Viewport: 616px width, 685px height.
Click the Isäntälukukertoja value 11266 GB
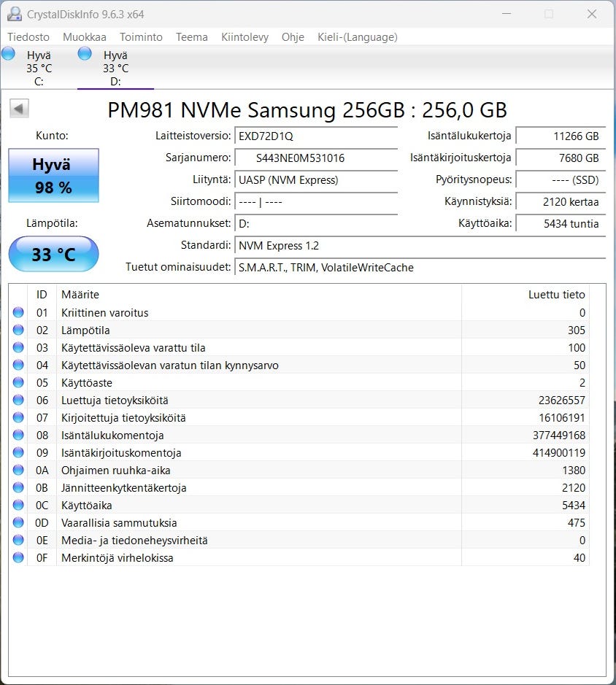click(561, 136)
